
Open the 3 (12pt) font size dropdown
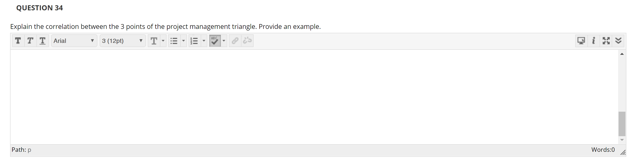tap(123, 41)
